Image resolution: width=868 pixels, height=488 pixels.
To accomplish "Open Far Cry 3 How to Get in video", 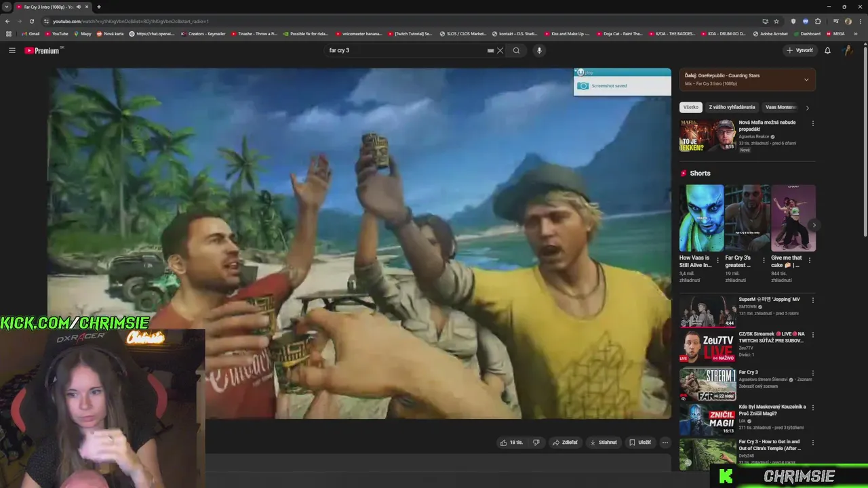I will pyautogui.click(x=770, y=445).
